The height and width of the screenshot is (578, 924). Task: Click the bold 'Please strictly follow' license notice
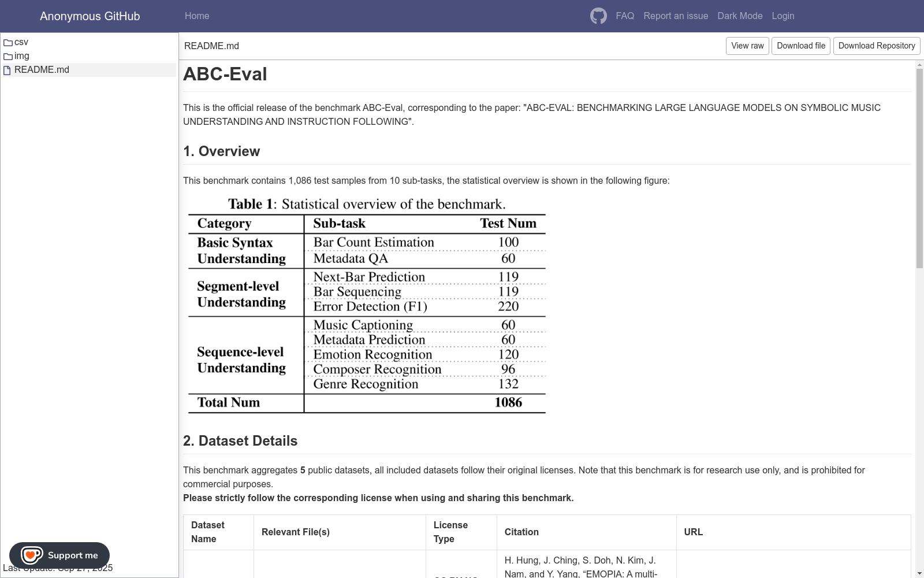[x=378, y=498]
